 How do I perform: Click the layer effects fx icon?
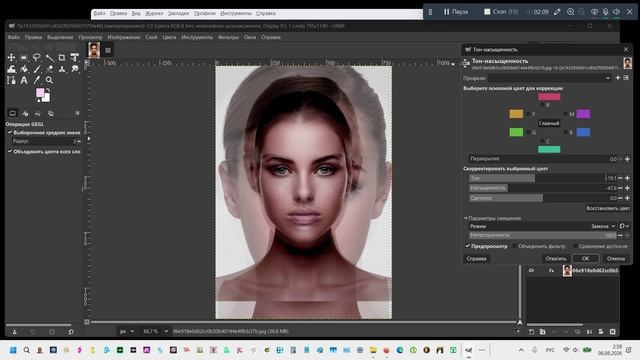[x=551, y=270]
